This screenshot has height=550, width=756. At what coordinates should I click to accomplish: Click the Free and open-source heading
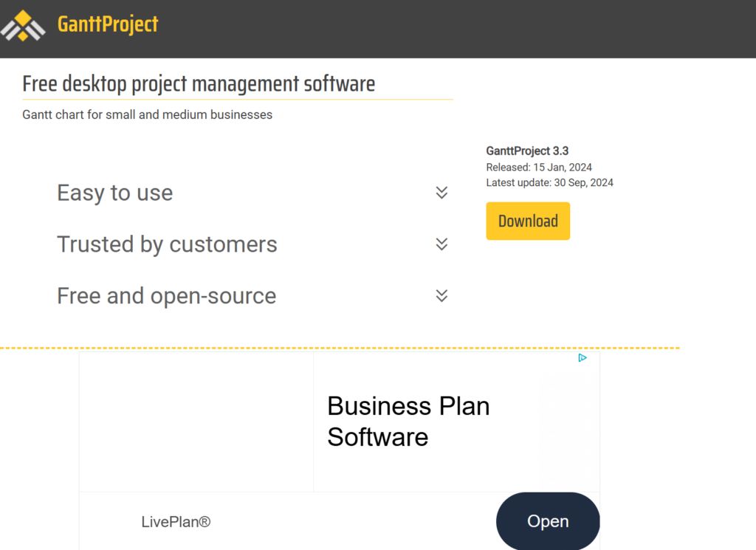[166, 296]
